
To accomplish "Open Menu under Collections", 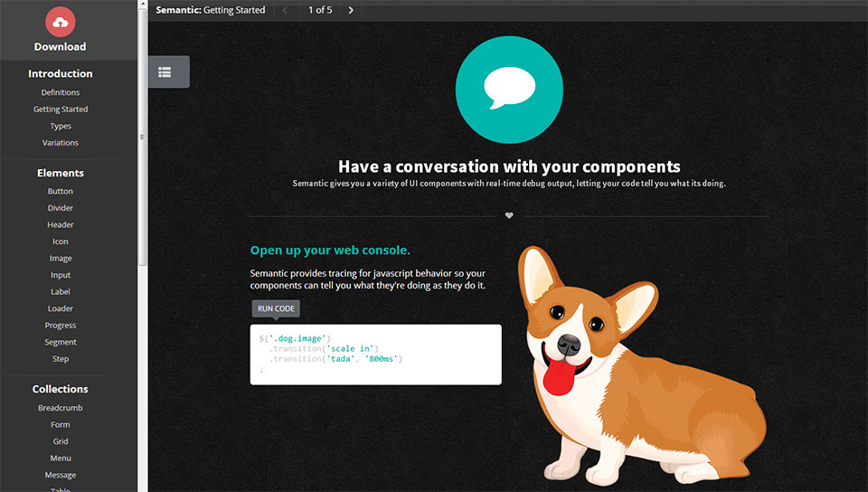I will [61, 459].
